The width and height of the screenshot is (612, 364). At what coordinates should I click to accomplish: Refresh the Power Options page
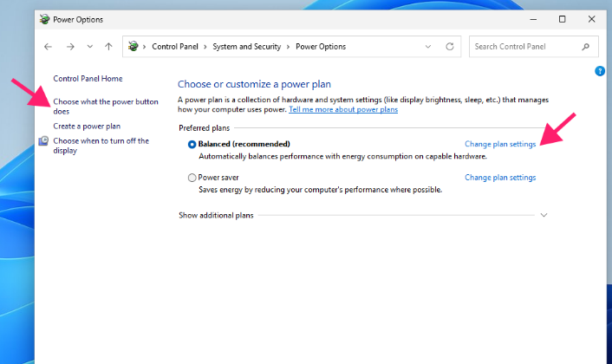point(450,47)
